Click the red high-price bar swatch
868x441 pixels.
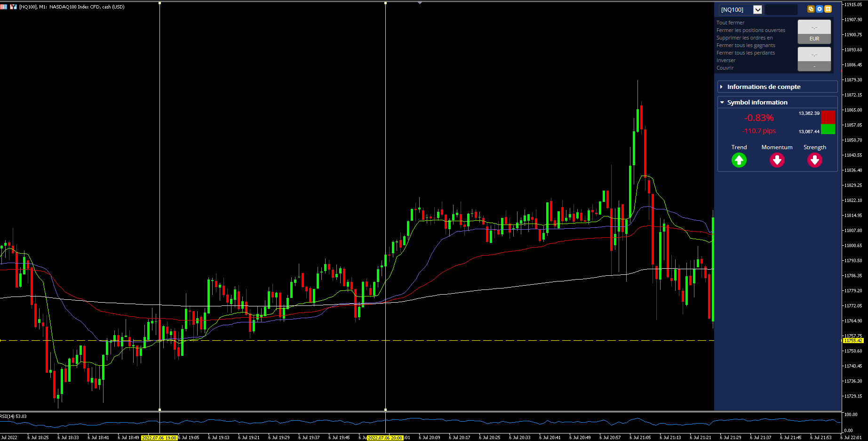(x=828, y=117)
